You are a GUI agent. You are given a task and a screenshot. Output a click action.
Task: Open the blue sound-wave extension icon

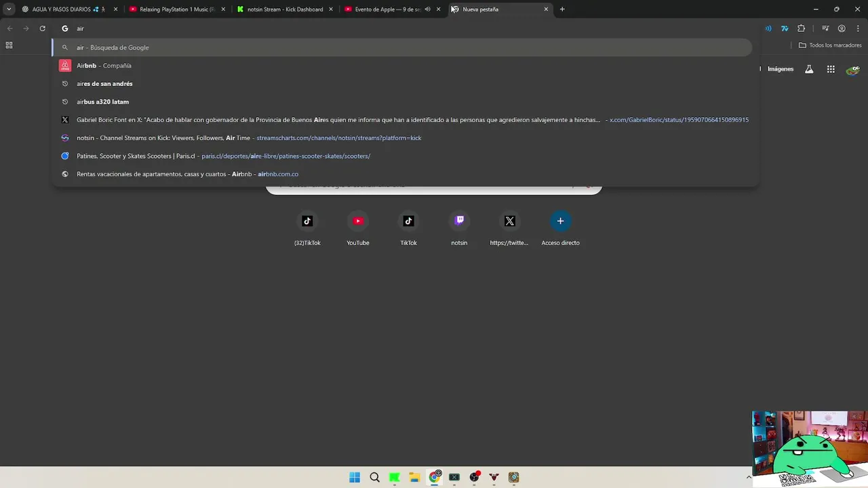tap(768, 28)
